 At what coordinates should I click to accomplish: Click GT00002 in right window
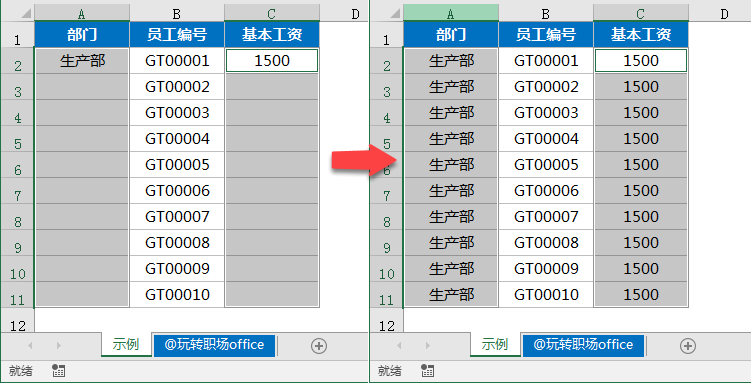546,87
